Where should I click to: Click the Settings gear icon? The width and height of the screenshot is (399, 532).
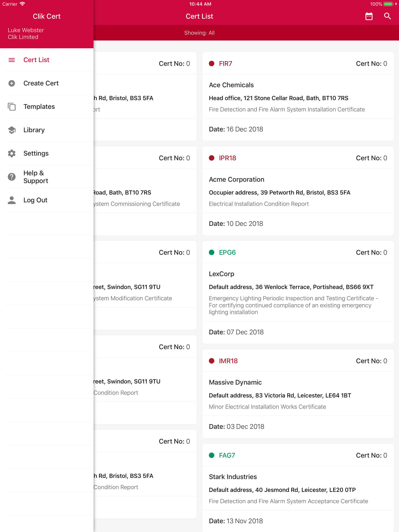pyautogui.click(x=11, y=153)
